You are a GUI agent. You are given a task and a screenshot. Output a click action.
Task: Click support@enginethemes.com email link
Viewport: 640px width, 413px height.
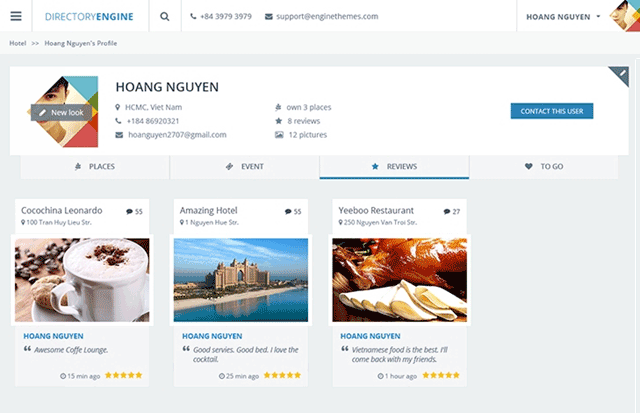pos(327,16)
